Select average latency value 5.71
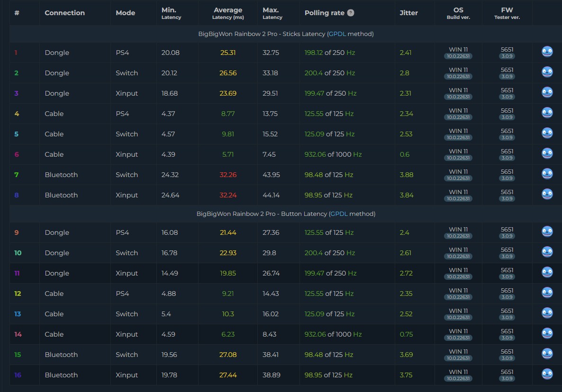The image size is (562, 392). coord(228,155)
